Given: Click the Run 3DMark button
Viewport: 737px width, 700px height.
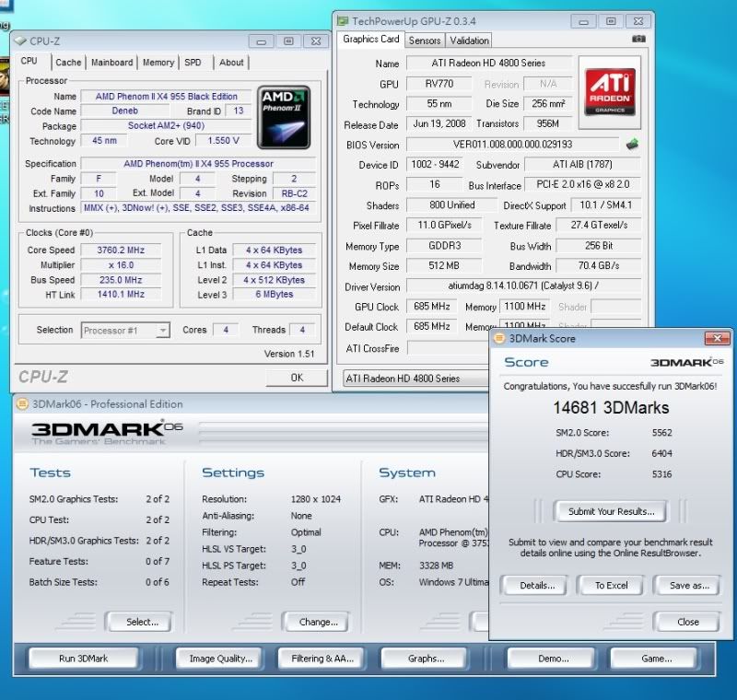Looking at the screenshot, I should tap(83, 659).
